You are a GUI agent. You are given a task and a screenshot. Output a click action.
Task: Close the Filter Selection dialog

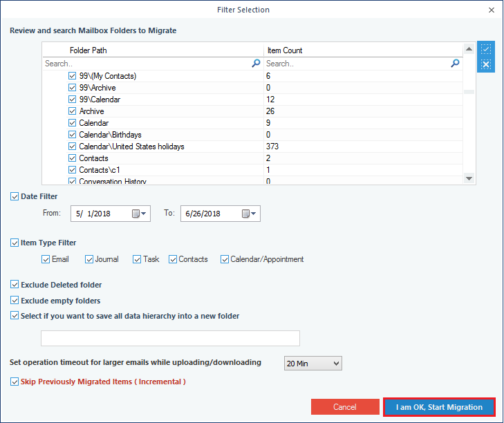click(x=491, y=10)
